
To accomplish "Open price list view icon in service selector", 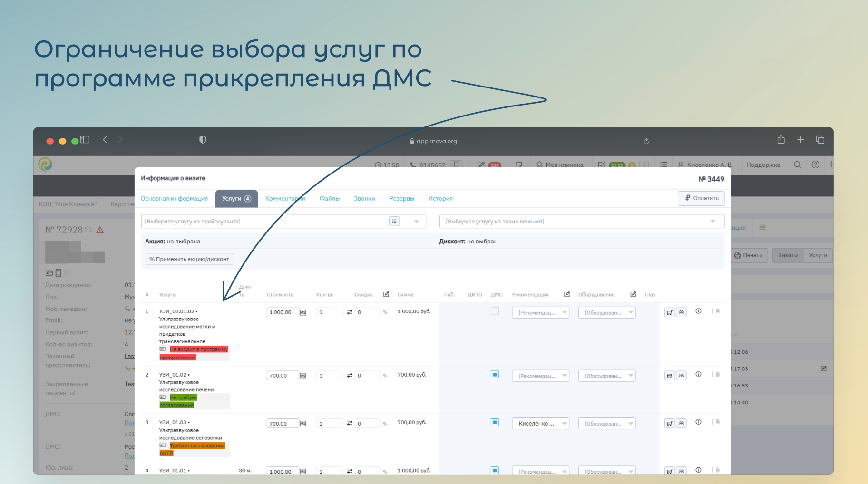I will [x=394, y=221].
